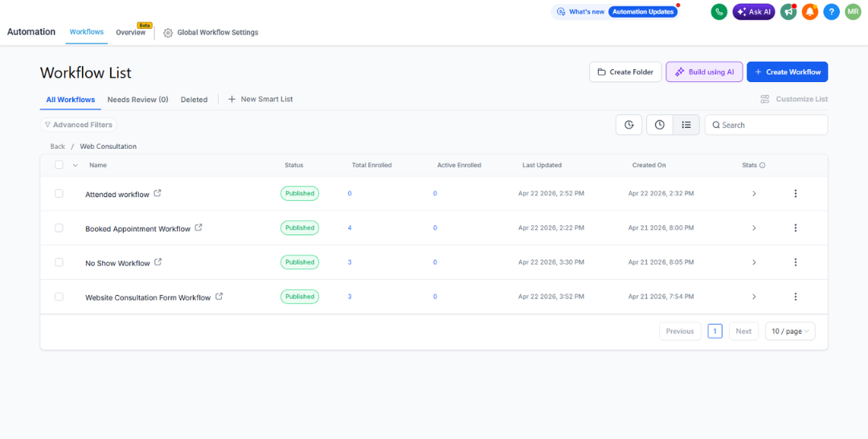Toggle the select-all header checkbox
Viewport: 868px width, 439px height.
tap(59, 164)
